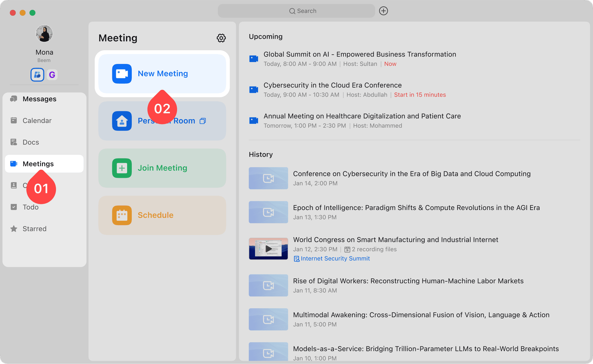593x364 pixels.
Task: Open Epoch of Intelligence meeting thumbnail
Action: [x=268, y=212]
